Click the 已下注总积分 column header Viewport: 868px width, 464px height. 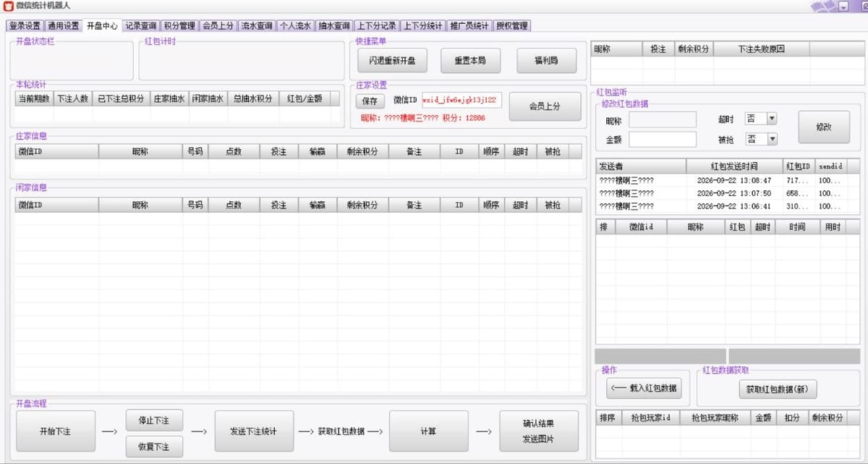coord(122,98)
